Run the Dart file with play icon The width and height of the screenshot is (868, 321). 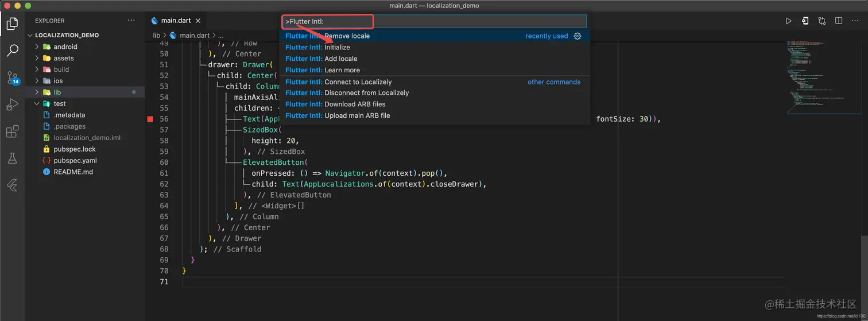788,21
